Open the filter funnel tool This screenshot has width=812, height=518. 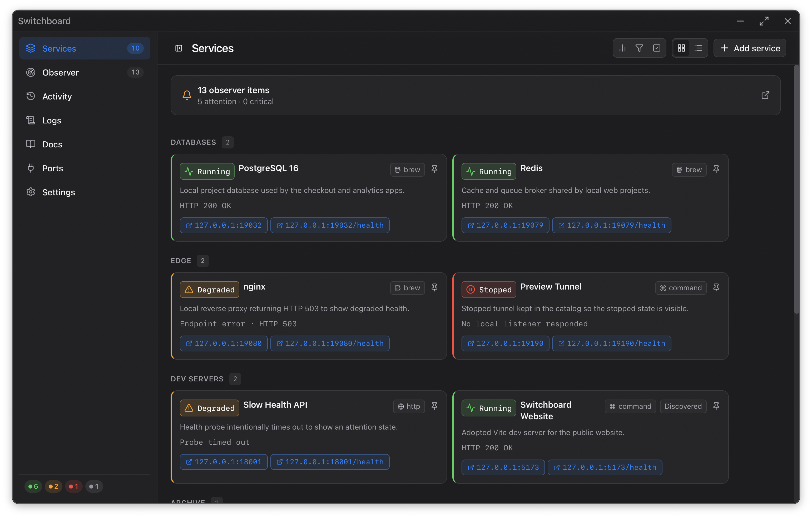(x=639, y=48)
